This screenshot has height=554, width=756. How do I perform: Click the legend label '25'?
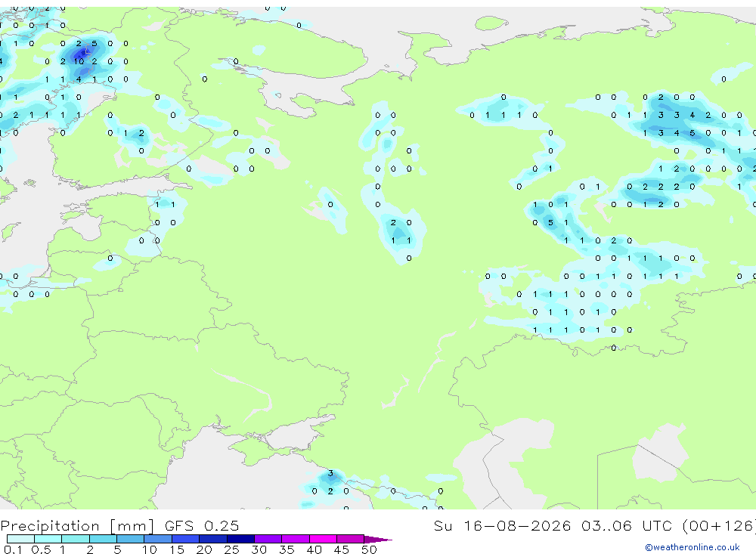(231, 549)
